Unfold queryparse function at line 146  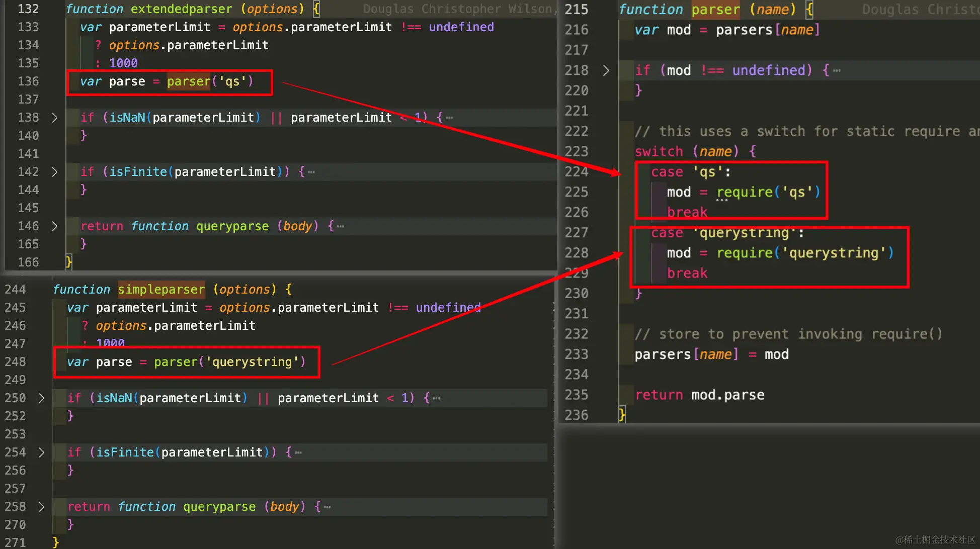tap(54, 226)
